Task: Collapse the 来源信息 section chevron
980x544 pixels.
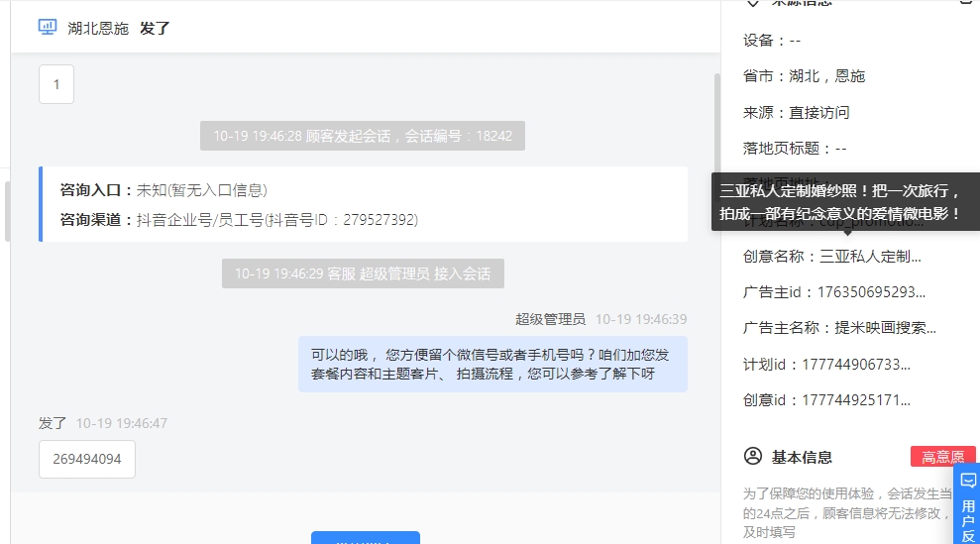Action: (x=752, y=3)
